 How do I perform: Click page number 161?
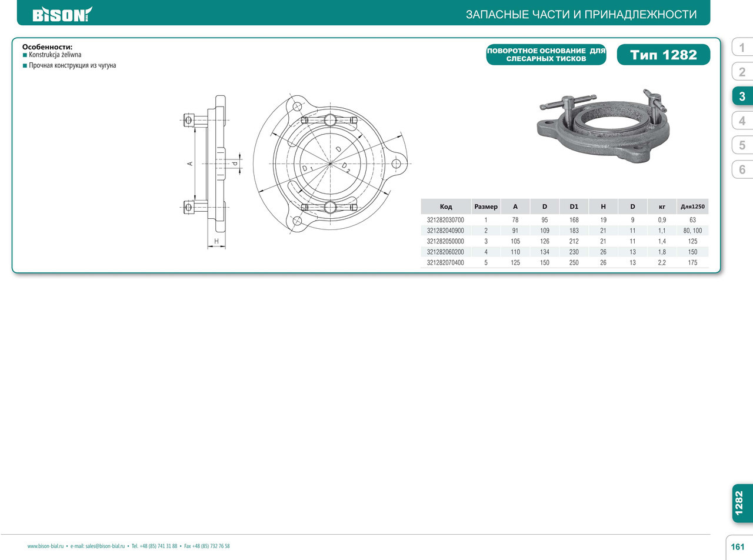tap(738, 547)
